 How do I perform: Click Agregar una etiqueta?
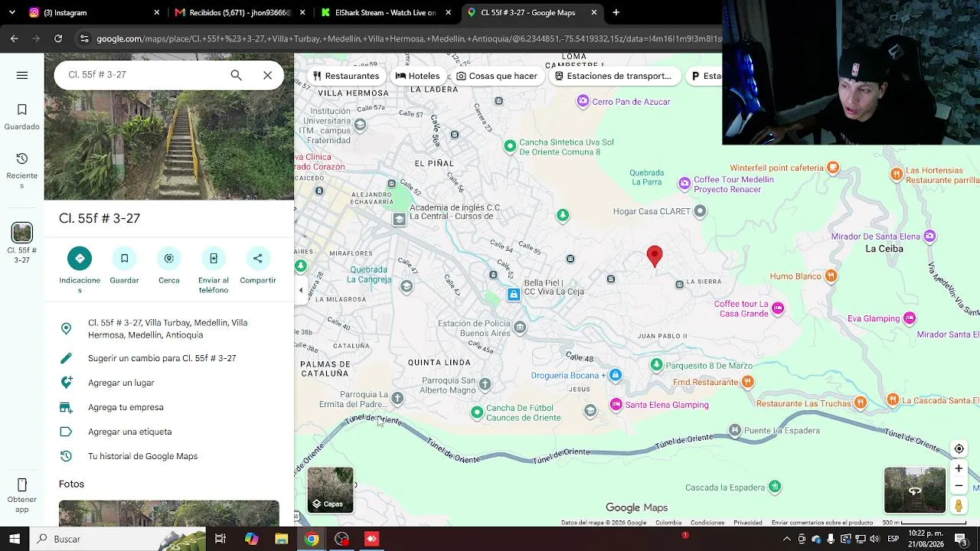click(169, 432)
